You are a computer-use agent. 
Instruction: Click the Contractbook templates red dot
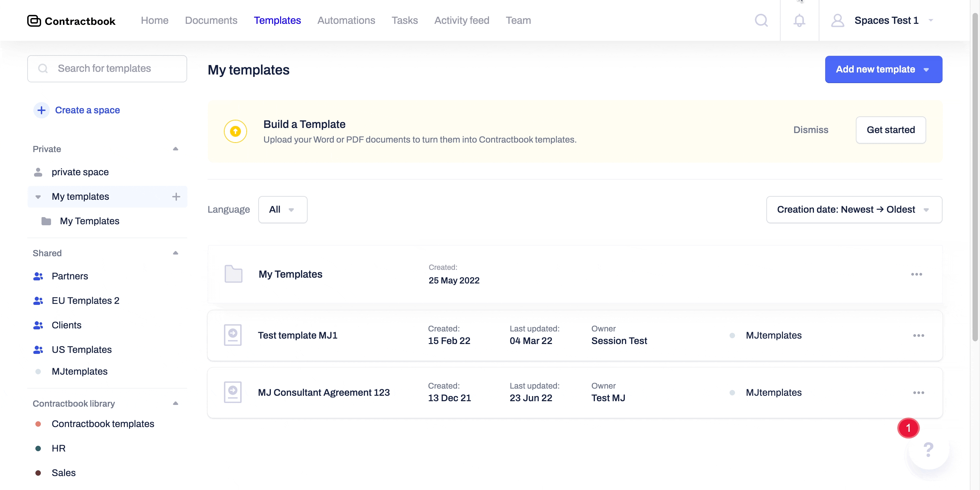38,424
